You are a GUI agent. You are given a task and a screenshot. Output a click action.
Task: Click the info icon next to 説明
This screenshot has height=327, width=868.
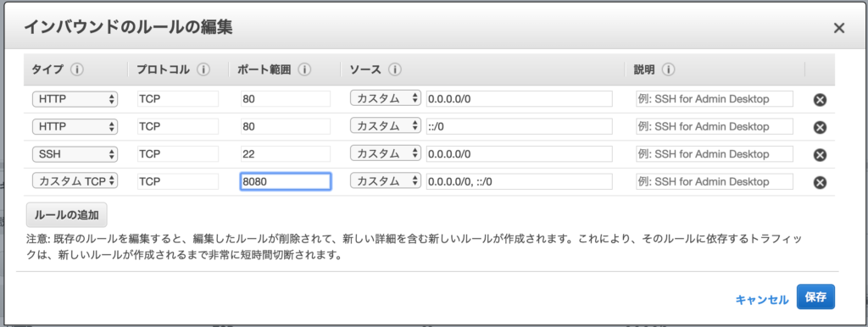[x=668, y=69]
